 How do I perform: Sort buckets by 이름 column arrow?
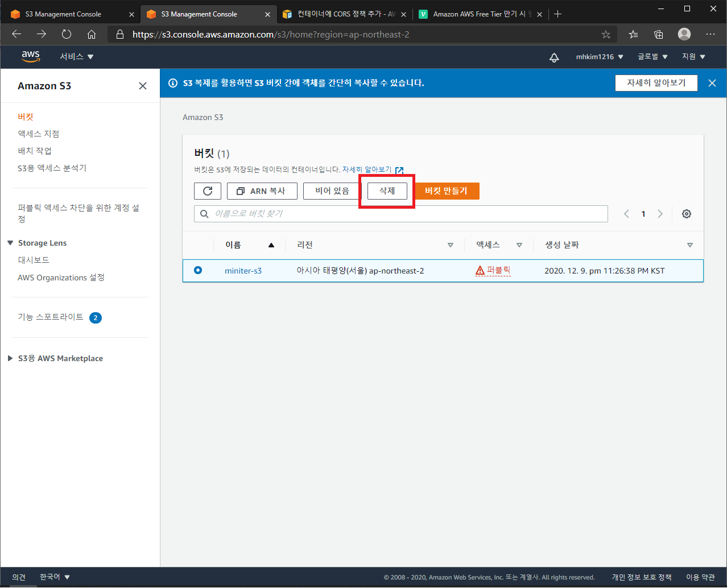pyautogui.click(x=271, y=245)
